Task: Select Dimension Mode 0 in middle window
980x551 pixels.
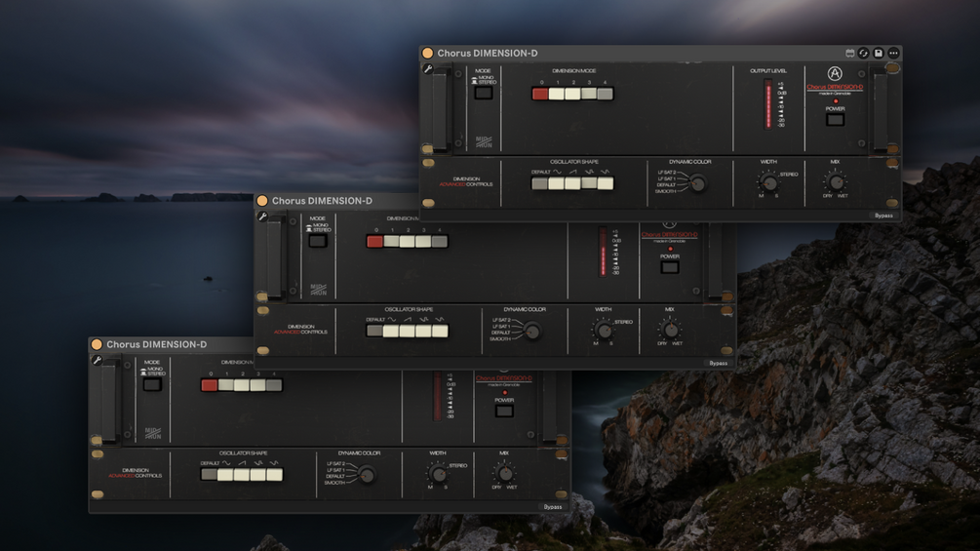Action: (374, 241)
